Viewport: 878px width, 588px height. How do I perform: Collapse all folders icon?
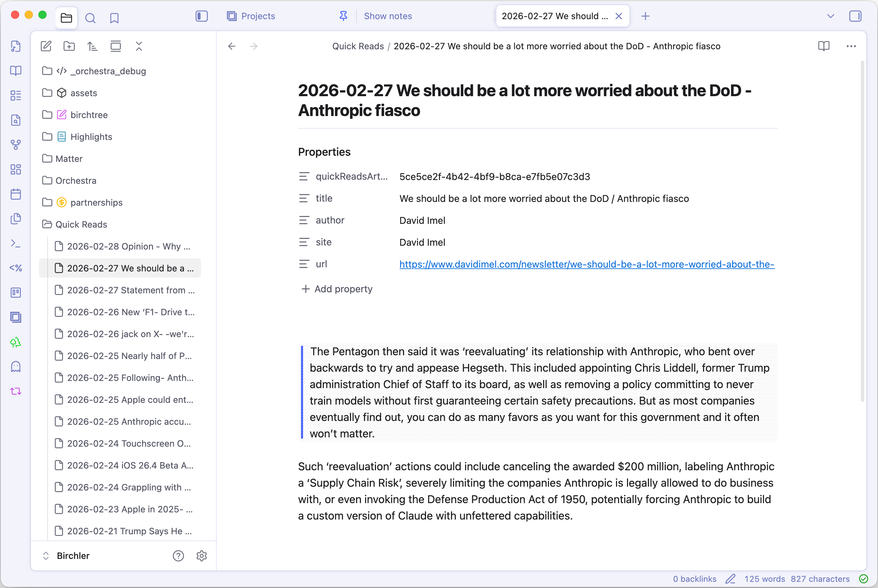click(139, 46)
